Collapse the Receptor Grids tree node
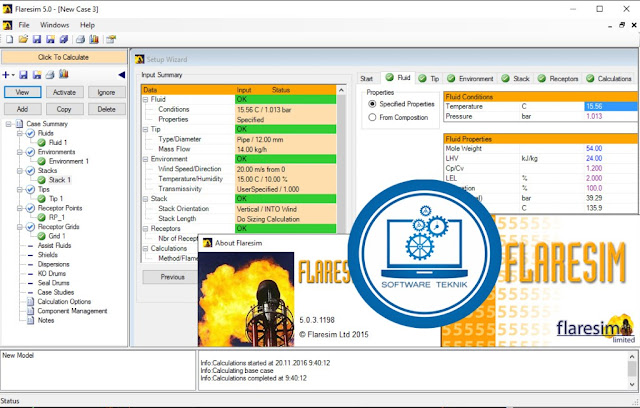The width and height of the screenshot is (640, 408). point(20,227)
